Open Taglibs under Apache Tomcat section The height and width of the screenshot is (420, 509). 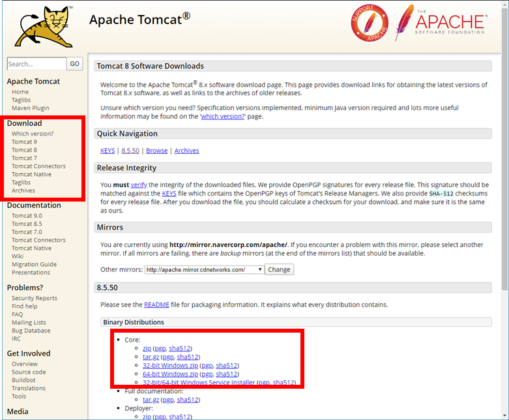(21, 100)
